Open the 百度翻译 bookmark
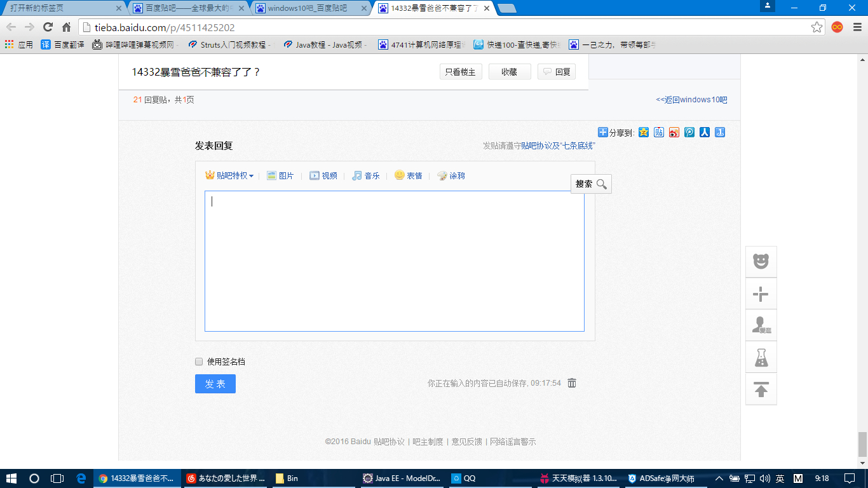The width and height of the screenshot is (868, 488). tap(62, 44)
